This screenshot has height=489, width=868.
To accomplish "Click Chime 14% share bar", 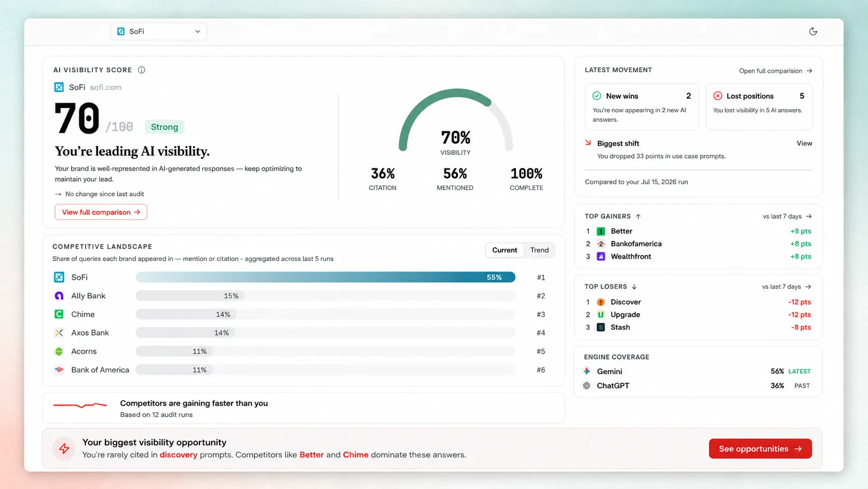I will click(186, 314).
